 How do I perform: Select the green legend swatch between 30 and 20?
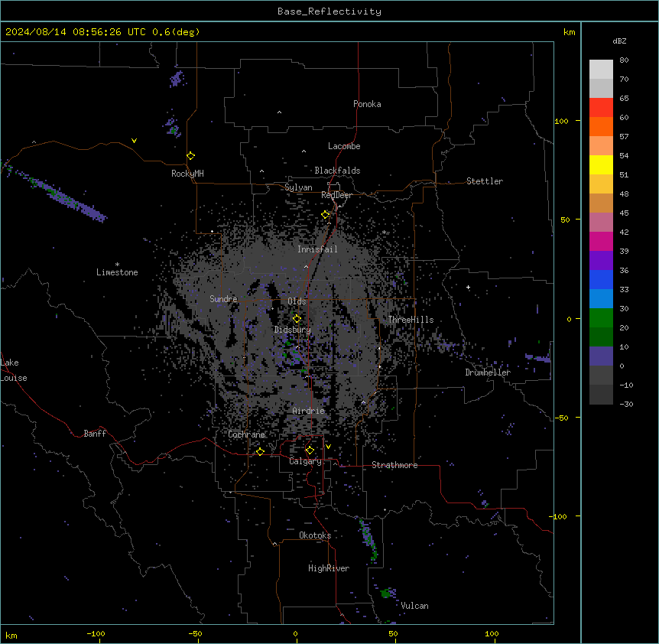click(x=601, y=318)
